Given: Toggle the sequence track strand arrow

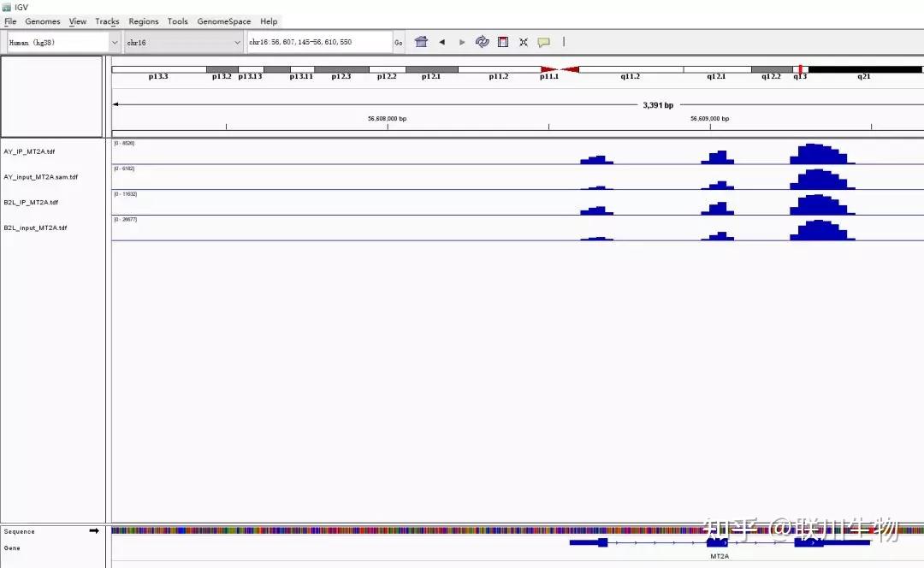Looking at the screenshot, I should (94, 530).
